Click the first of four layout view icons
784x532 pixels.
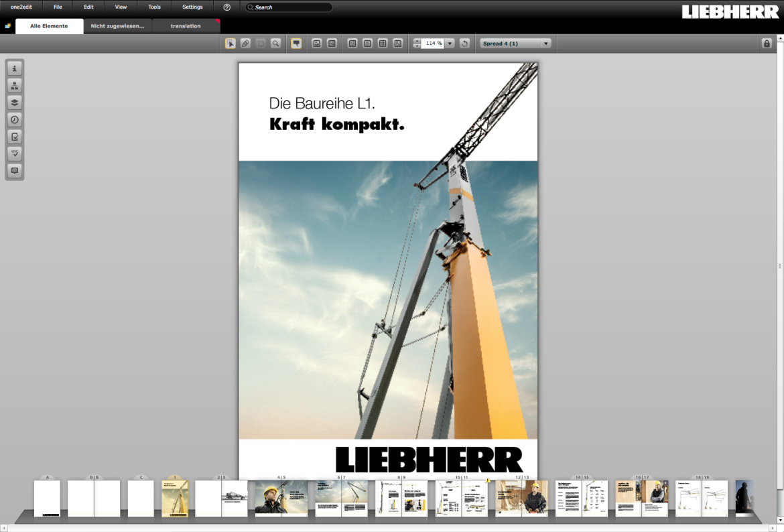352,44
